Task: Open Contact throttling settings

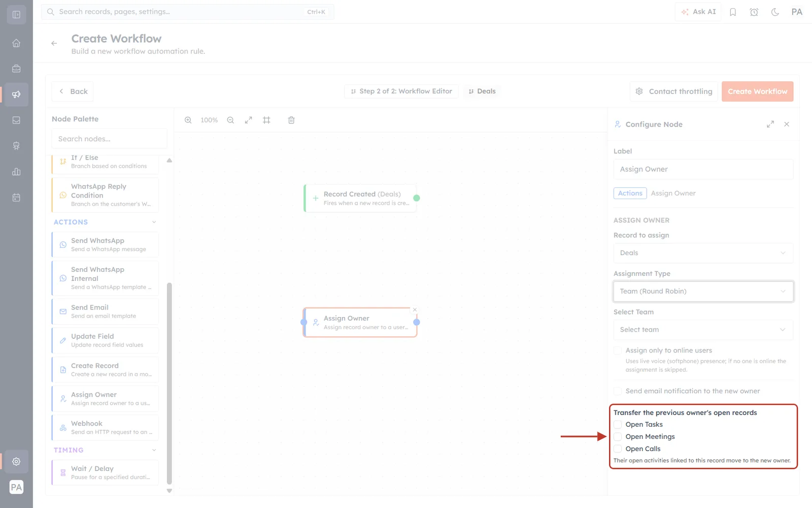Action: [x=674, y=91]
